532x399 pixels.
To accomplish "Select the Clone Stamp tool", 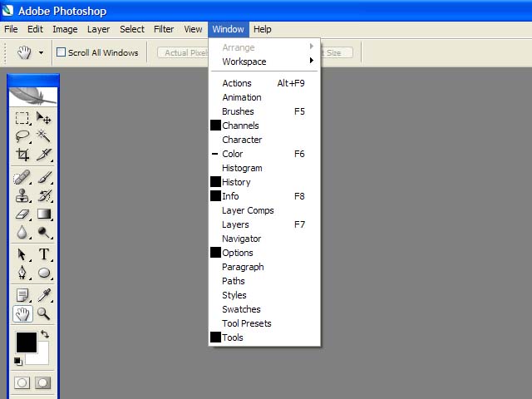I will (x=22, y=196).
